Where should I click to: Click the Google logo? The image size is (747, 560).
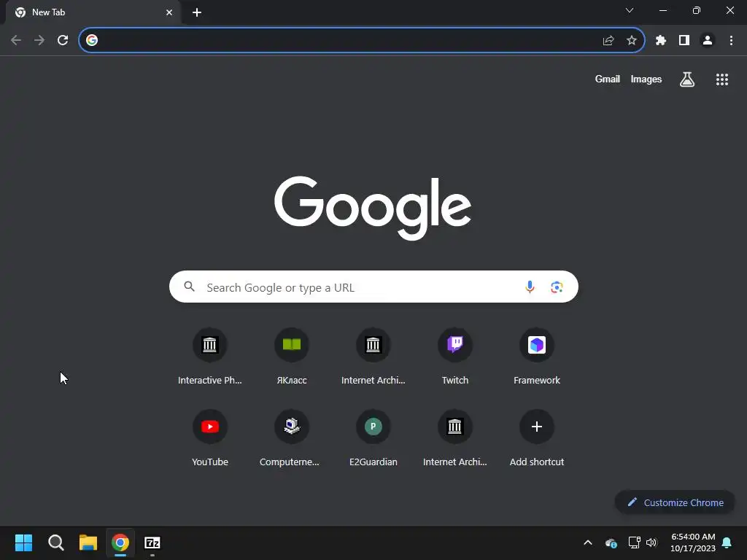click(x=373, y=208)
